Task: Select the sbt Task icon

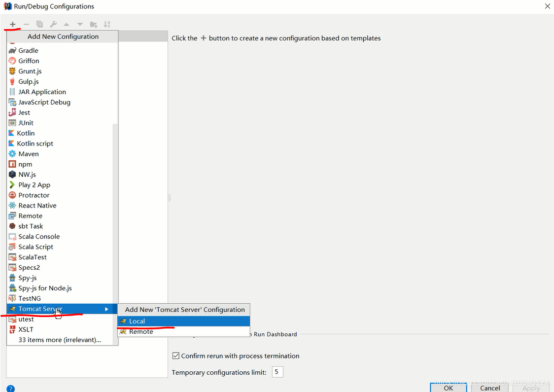Action: (x=12, y=226)
